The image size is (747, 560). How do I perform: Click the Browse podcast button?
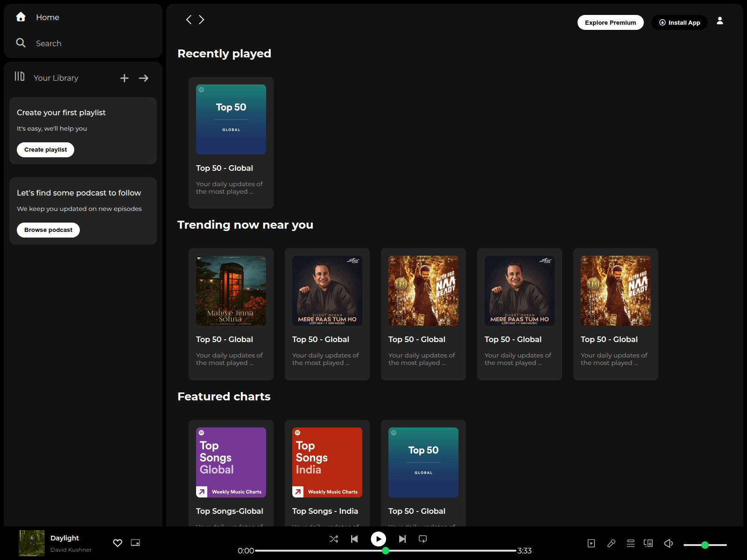coord(48,230)
